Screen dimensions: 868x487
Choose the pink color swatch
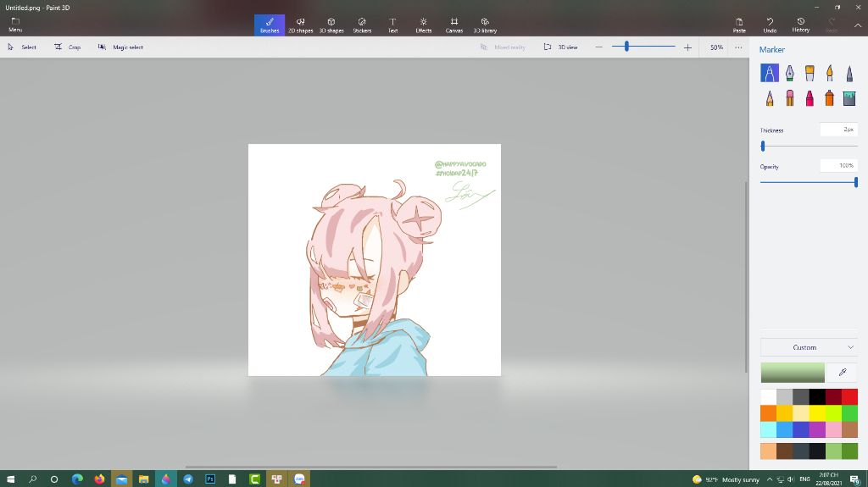tap(834, 429)
